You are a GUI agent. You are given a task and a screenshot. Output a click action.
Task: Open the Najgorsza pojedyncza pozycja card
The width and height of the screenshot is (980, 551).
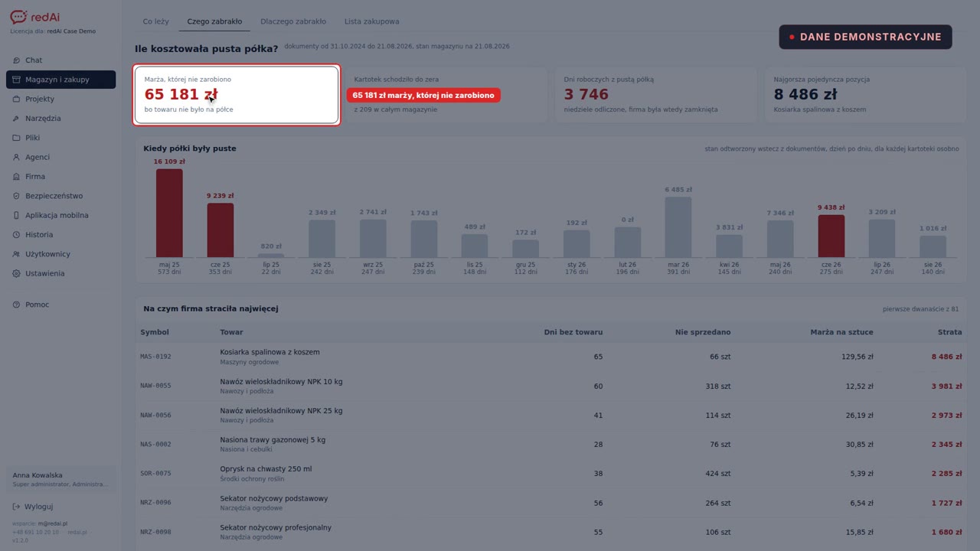coord(865,95)
